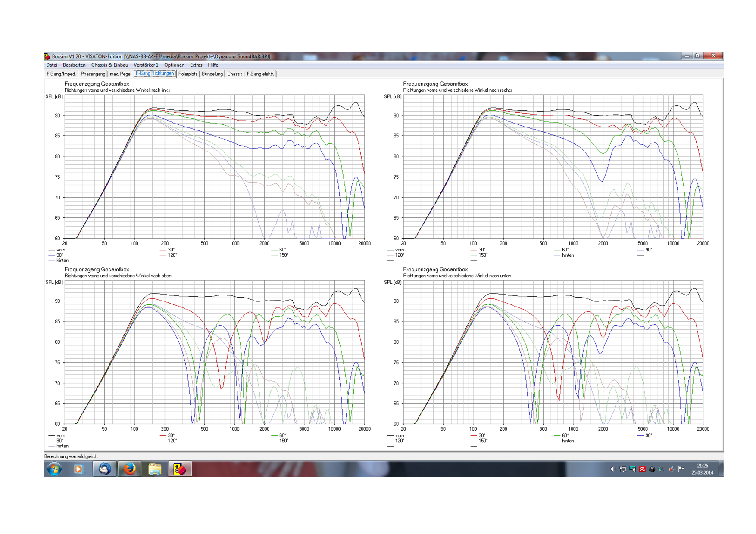Click the 'nach oben' frequency response chart
This screenshot has width=756, height=534.
[x=214, y=352]
